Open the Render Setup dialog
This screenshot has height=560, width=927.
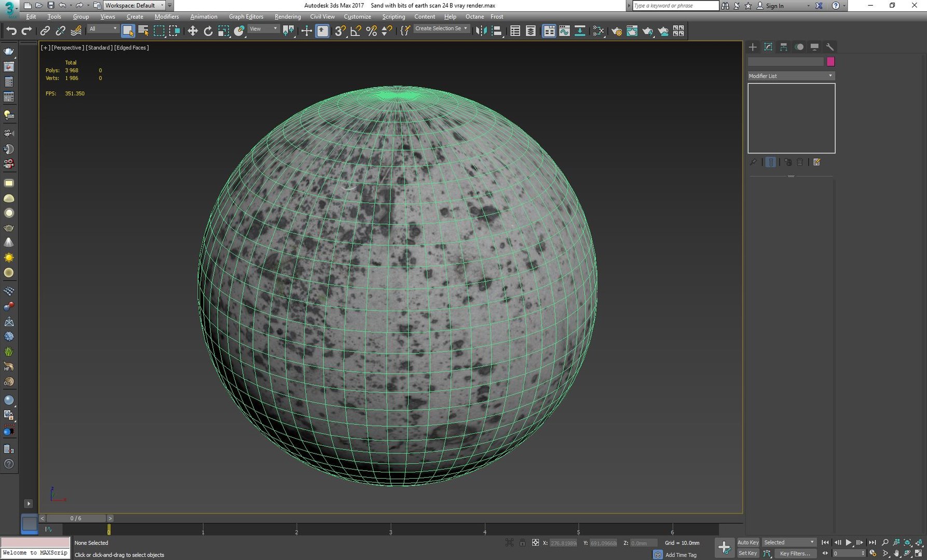[x=616, y=31]
